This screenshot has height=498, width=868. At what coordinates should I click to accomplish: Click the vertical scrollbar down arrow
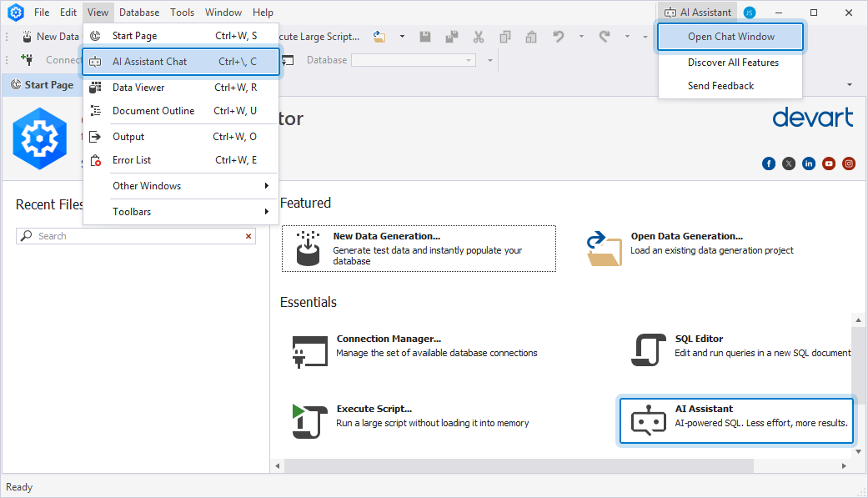tap(859, 451)
